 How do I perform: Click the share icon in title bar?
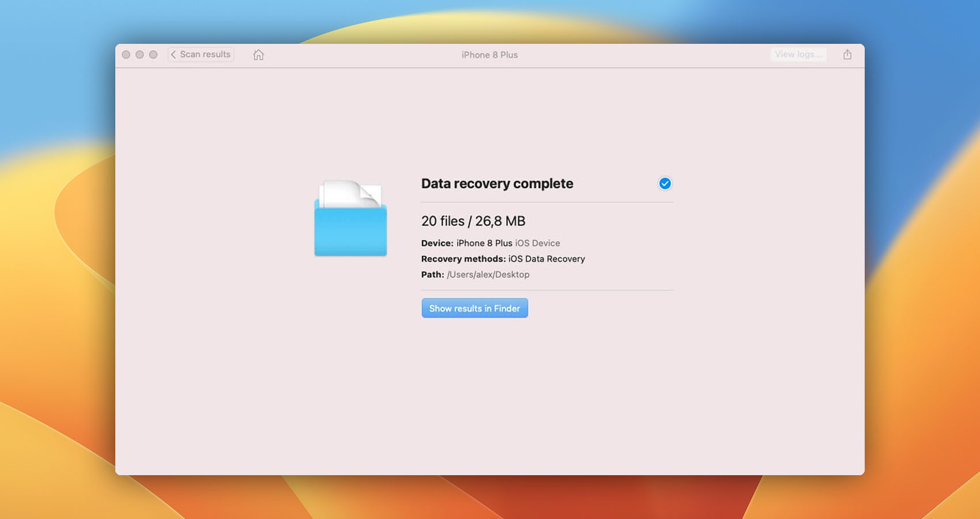coord(847,54)
